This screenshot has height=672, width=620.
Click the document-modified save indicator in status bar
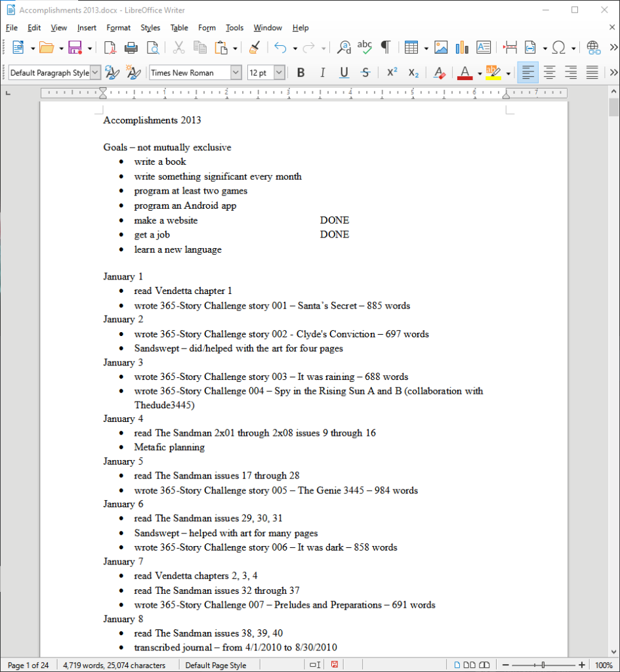335,664
